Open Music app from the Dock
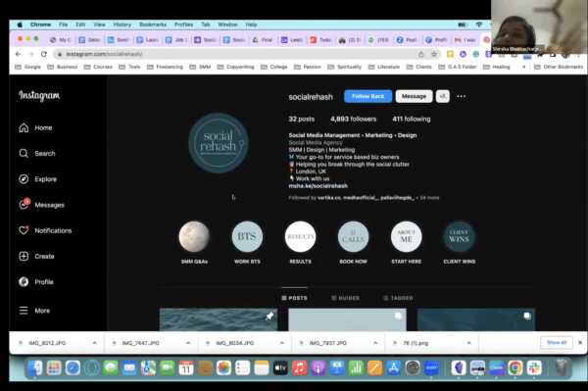The image size is (588, 391). coord(299,368)
